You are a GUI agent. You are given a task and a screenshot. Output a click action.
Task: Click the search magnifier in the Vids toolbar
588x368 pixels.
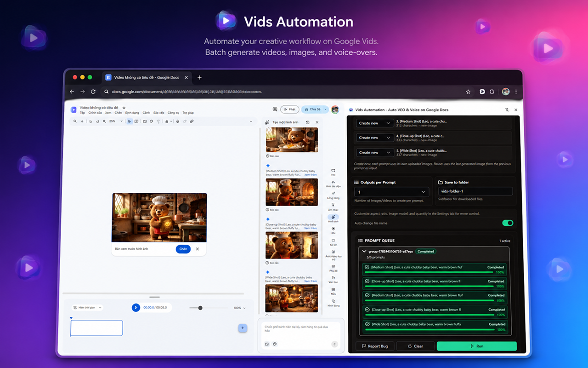click(75, 121)
